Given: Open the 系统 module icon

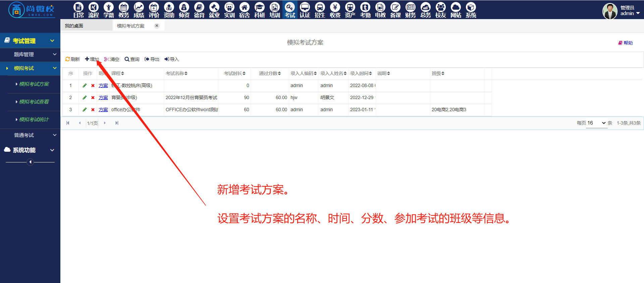Looking at the screenshot, I should click(471, 10).
